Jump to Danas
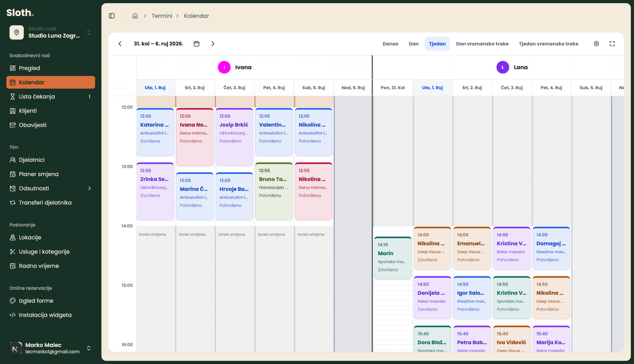Screen dimensions: 634x364 click(390, 44)
